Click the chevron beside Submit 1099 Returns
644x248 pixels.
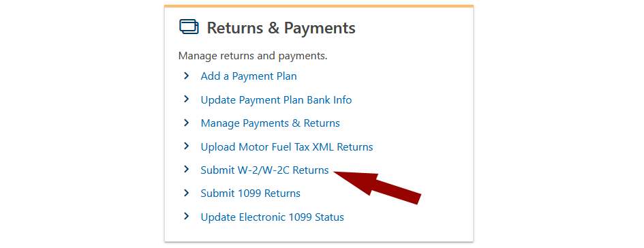pos(187,193)
